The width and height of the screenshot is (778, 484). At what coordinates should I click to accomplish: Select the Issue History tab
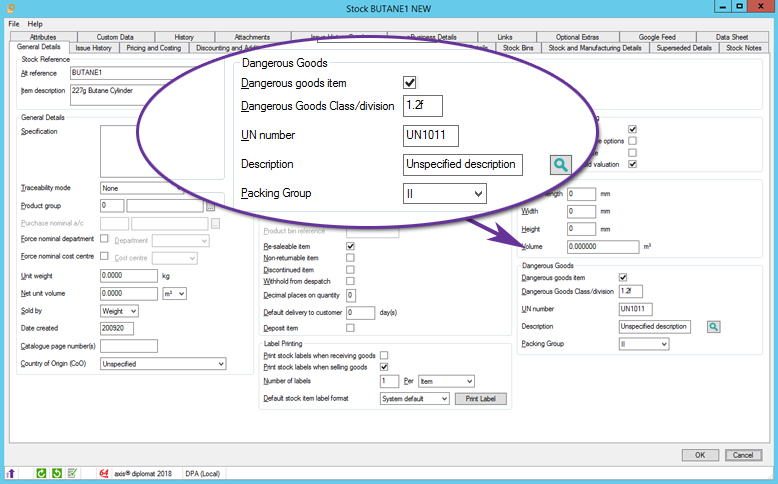pos(94,48)
